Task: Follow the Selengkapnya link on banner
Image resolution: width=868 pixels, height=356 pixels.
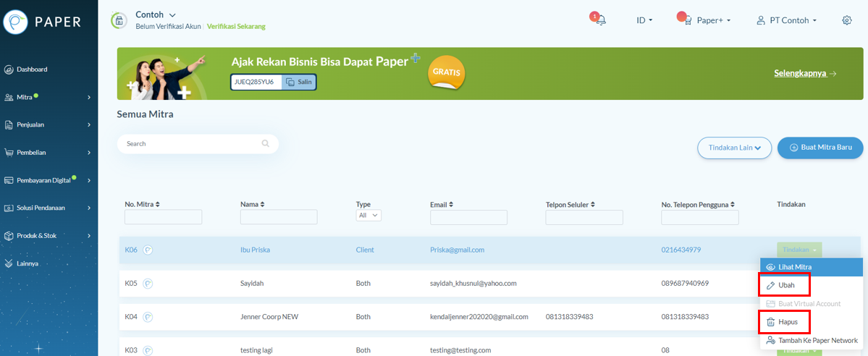Action: (x=805, y=73)
